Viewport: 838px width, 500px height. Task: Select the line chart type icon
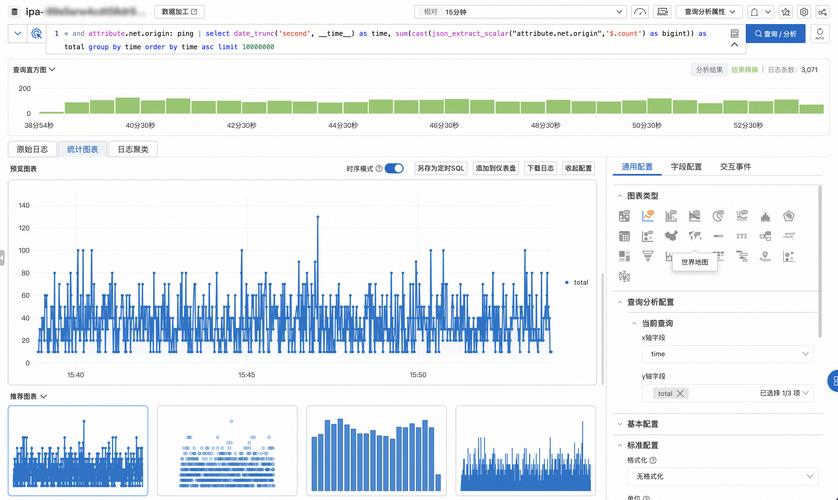coord(648,216)
